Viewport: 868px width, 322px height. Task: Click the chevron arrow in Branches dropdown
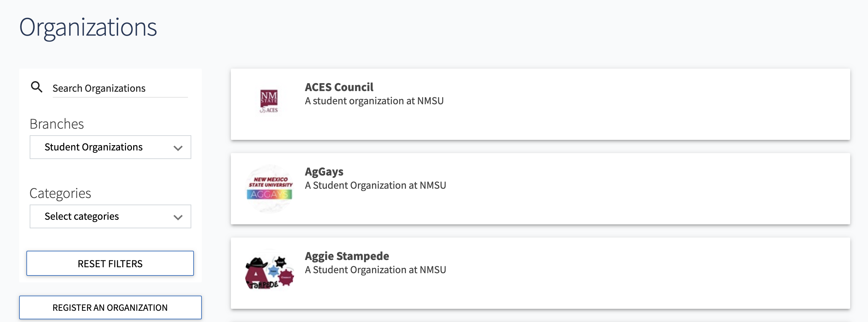click(178, 148)
